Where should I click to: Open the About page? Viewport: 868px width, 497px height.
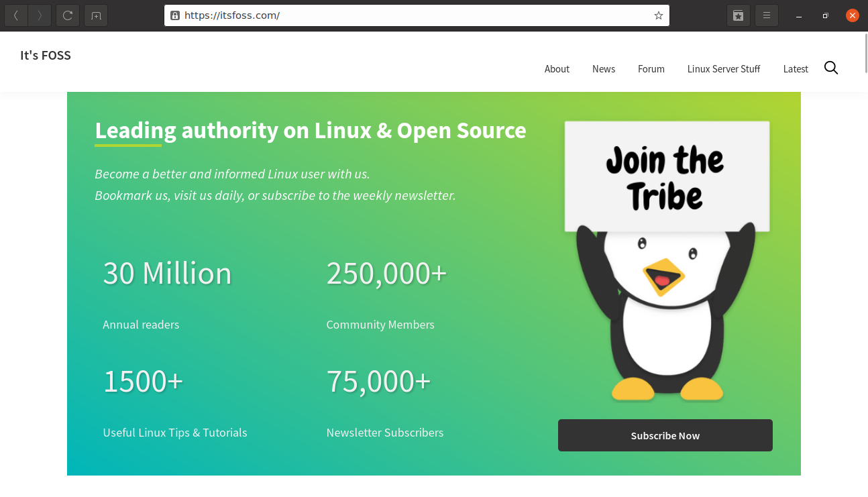(x=557, y=68)
